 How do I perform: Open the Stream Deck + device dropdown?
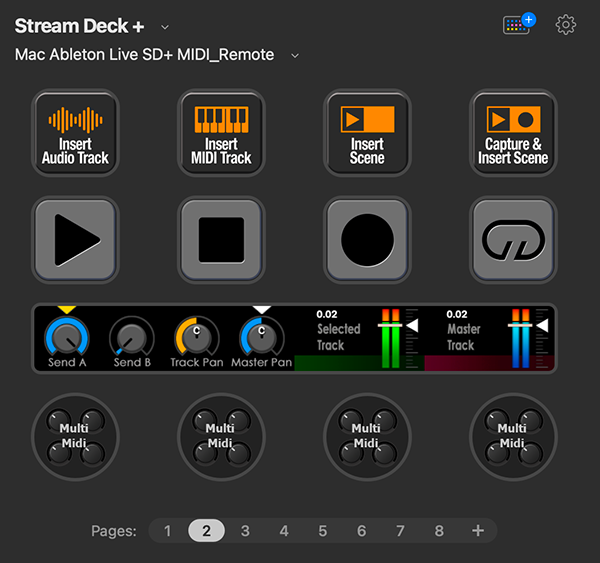(x=165, y=27)
